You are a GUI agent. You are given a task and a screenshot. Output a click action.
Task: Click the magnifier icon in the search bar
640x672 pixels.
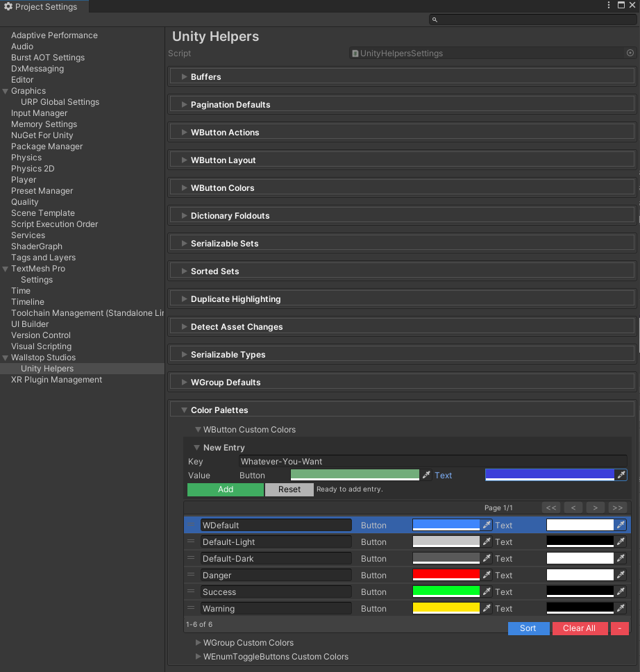pos(435,19)
